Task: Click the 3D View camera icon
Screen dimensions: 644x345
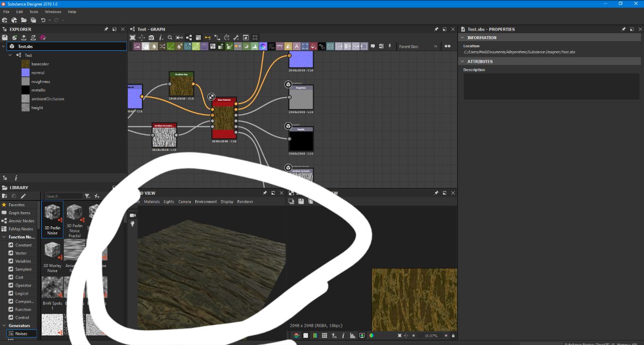Action: (x=133, y=215)
